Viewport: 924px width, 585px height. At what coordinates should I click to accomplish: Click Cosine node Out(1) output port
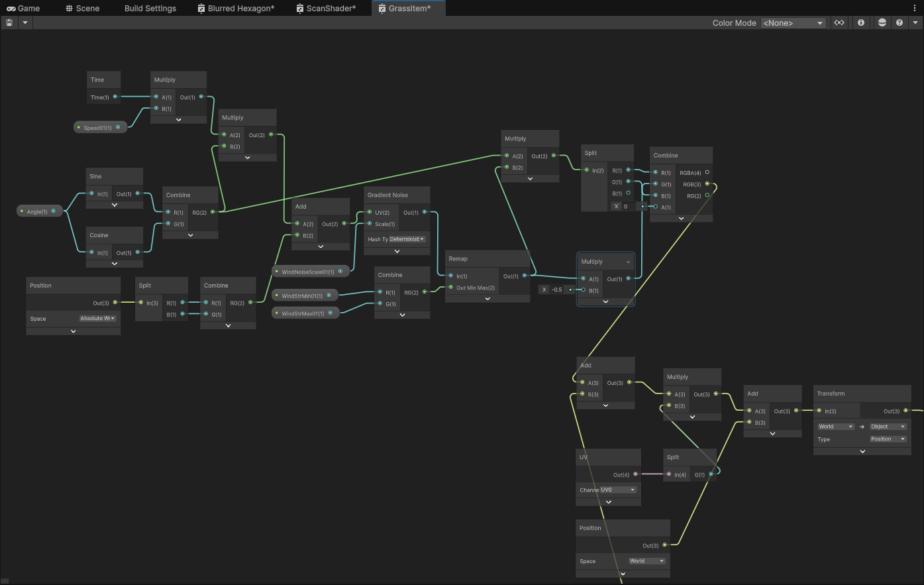point(138,252)
